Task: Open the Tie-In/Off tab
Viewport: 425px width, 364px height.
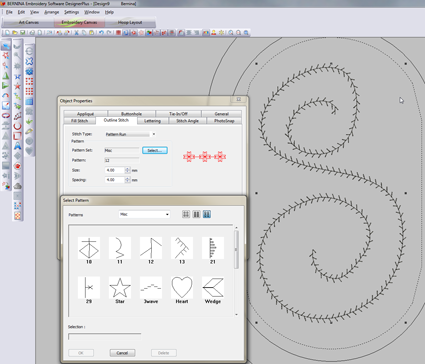Action: (x=178, y=114)
